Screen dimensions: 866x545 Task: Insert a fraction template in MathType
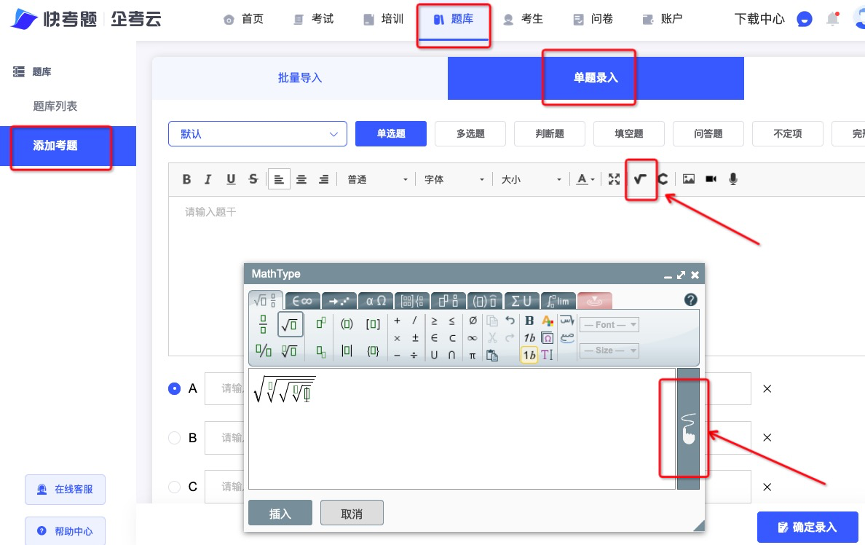263,325
